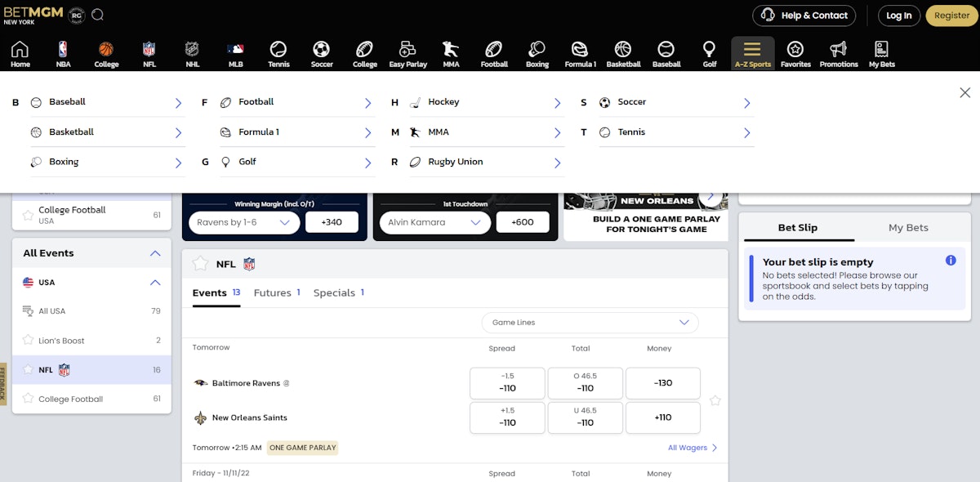Open My Bets in top navigation

tap(881, 54)
